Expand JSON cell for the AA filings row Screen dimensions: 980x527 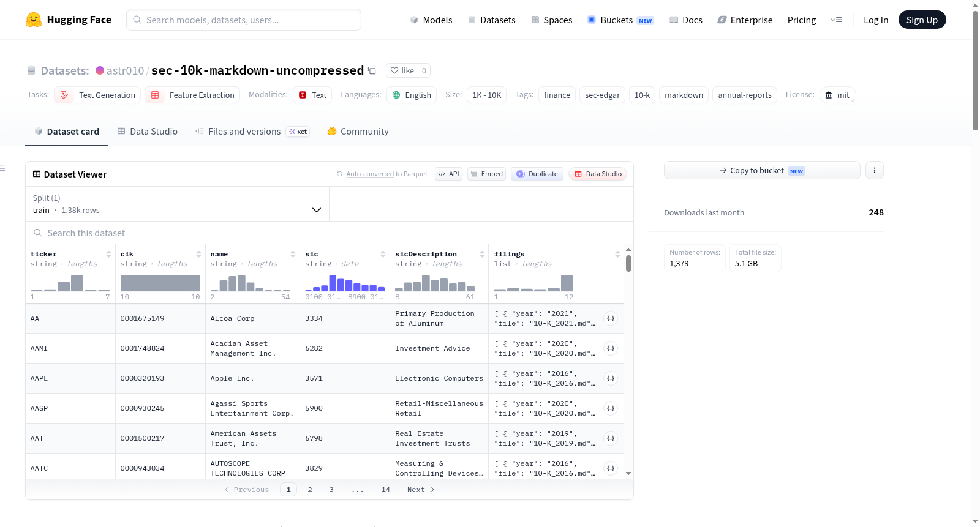click(x=611, y=318)
